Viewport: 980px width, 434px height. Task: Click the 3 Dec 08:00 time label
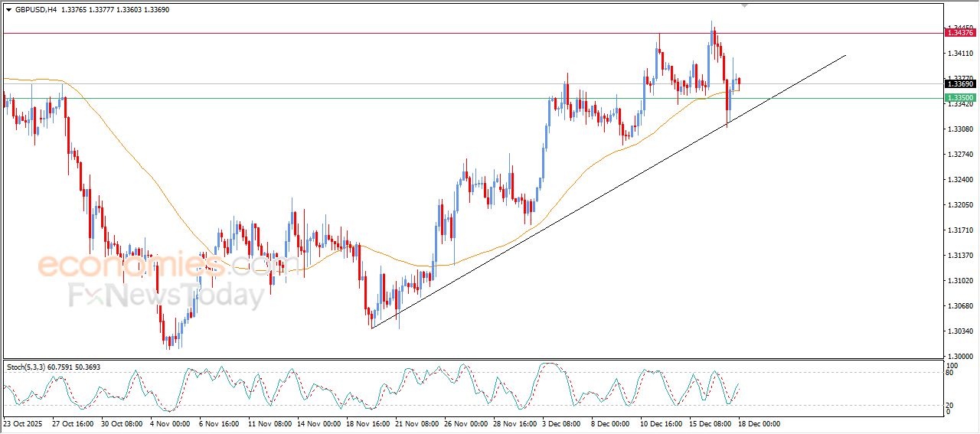pyautogui.click(x=562, y=423)
